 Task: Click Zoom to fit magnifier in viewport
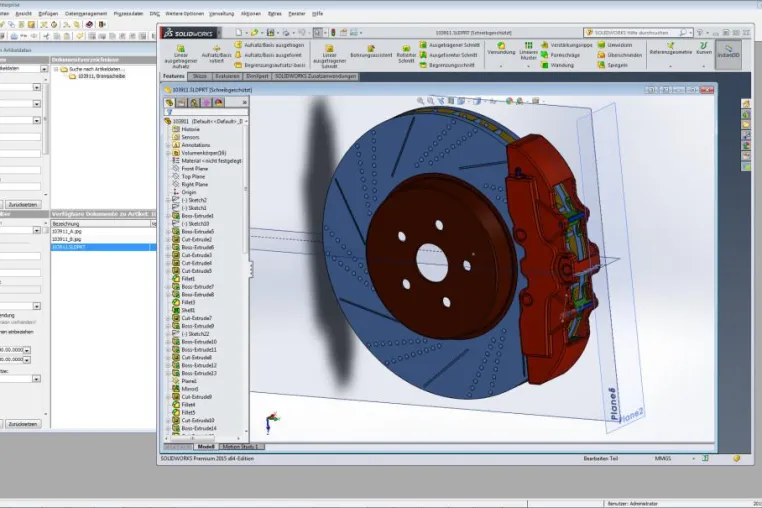[420, 101]
